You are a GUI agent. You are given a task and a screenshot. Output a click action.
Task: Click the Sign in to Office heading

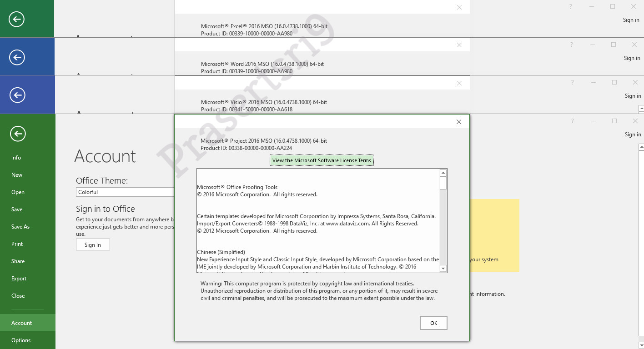pos(106,209)
